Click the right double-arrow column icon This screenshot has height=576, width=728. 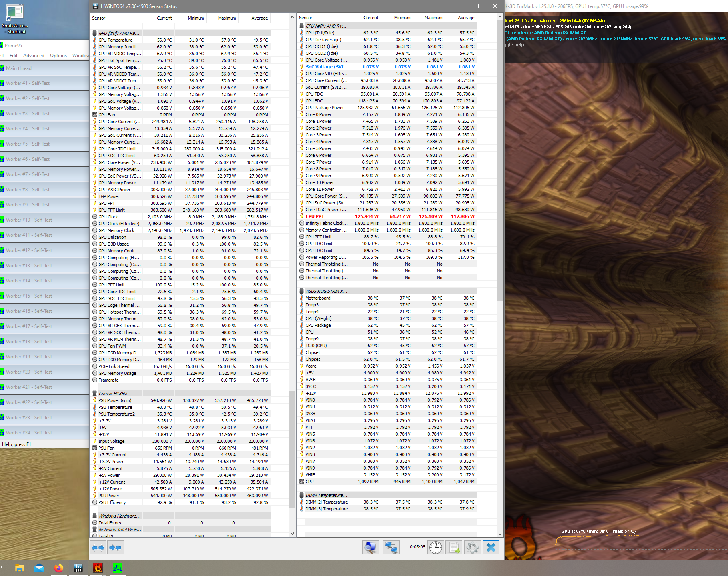(115, 547)
